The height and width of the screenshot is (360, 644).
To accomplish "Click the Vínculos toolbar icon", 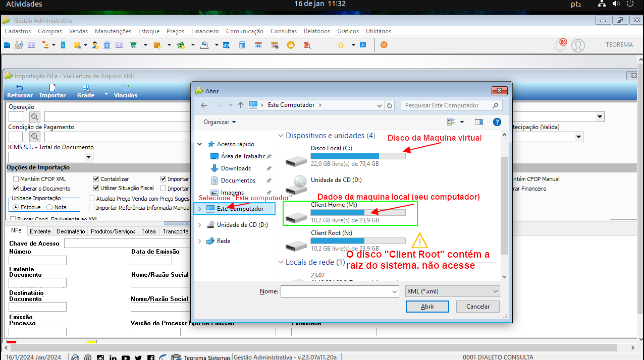I will 125,88.
